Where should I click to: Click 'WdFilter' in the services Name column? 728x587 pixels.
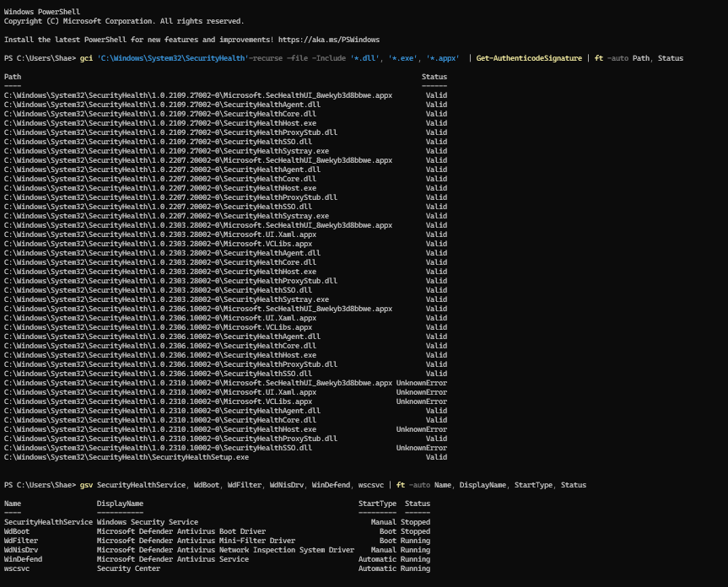(21, 541)
